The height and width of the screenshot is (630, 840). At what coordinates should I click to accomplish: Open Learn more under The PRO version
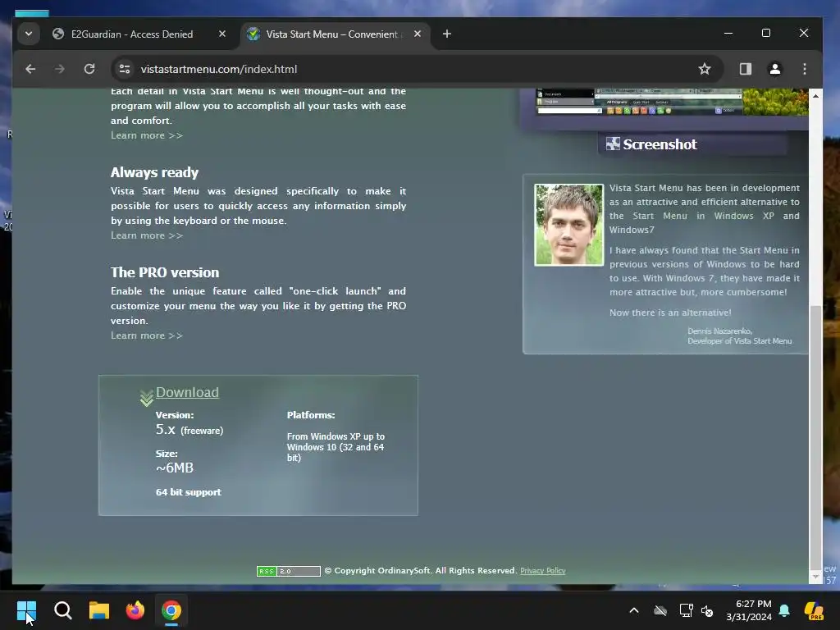pos(147,336)
